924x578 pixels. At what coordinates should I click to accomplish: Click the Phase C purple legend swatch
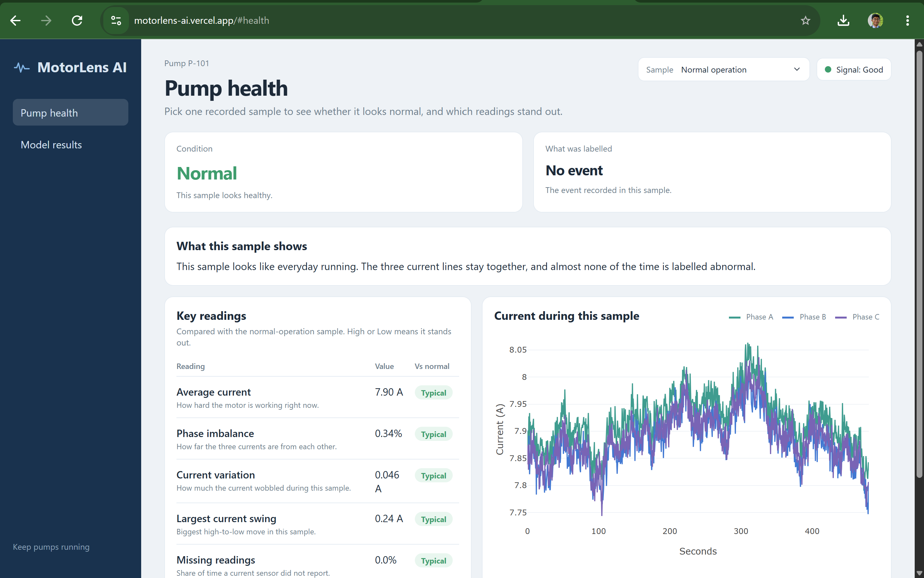click(x=841, y=317)
